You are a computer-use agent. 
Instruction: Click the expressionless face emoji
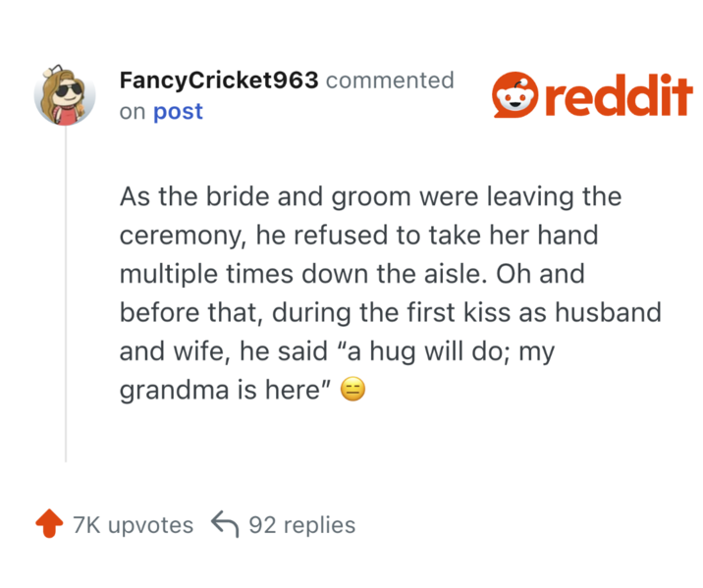tap(352, 391)
